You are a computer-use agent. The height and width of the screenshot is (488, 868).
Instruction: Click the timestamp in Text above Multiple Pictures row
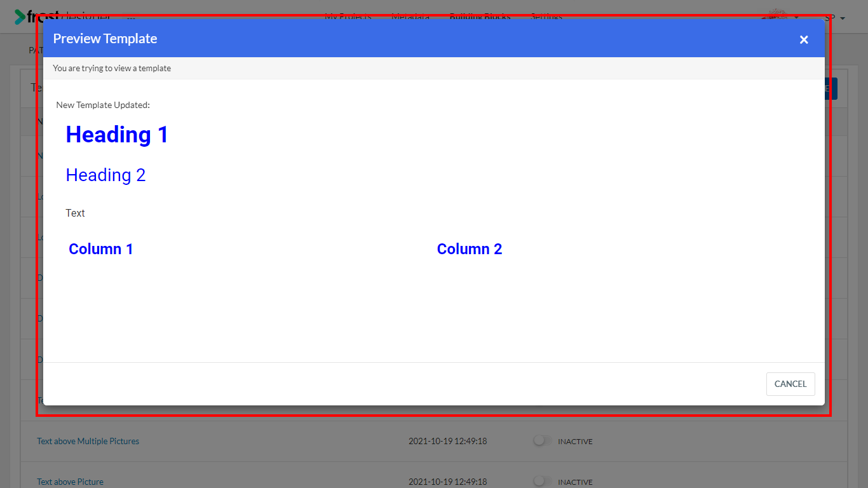[447, 441]
